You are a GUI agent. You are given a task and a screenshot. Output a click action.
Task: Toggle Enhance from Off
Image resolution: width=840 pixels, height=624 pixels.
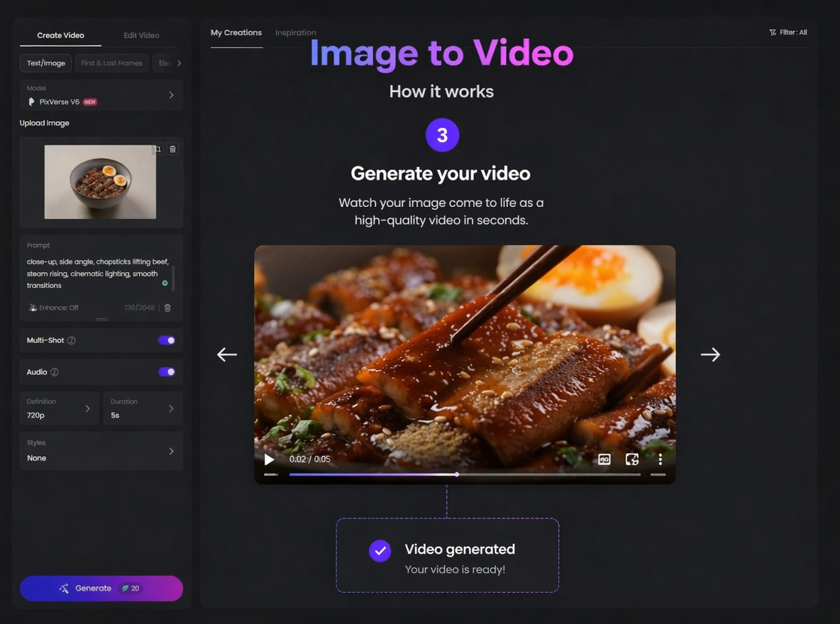(53, 307)
